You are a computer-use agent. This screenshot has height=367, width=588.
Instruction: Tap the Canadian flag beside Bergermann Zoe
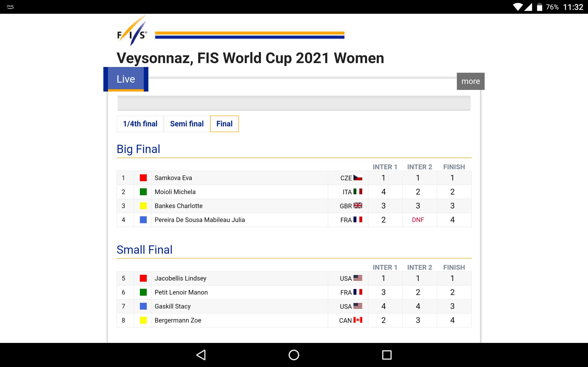click(x=358, y=320)
